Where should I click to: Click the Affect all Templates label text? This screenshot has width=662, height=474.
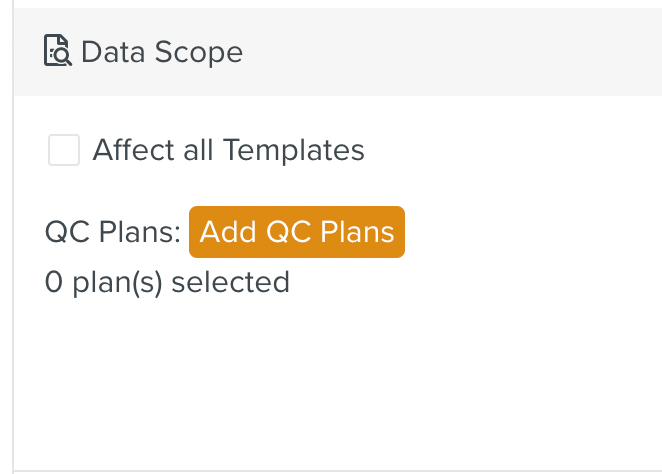point(228,150)
